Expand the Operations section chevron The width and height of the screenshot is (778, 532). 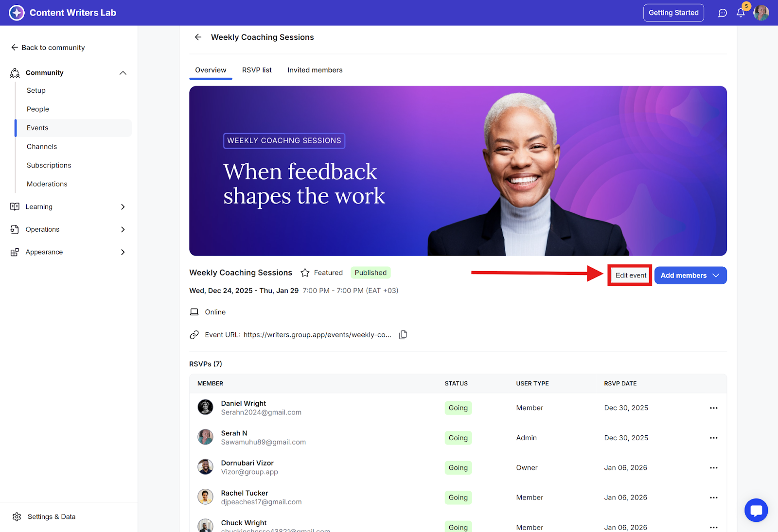[123, 229]
